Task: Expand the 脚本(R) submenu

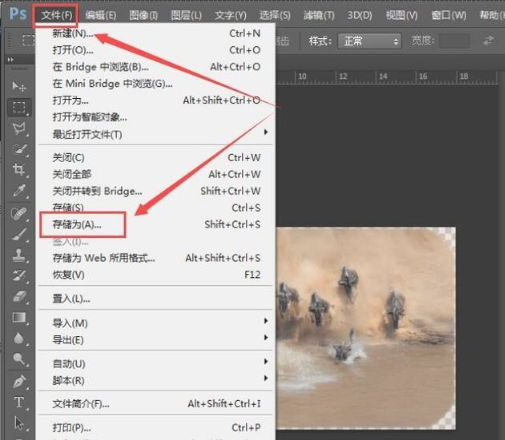Action: [155, 380]
